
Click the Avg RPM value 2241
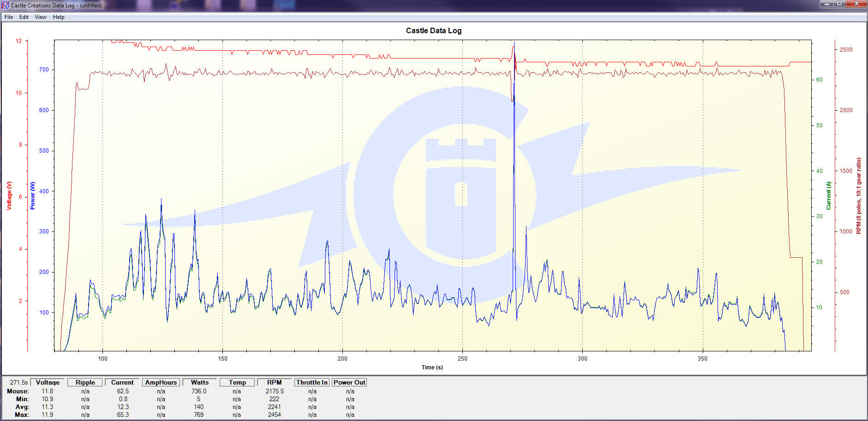(x=275, y=407)
